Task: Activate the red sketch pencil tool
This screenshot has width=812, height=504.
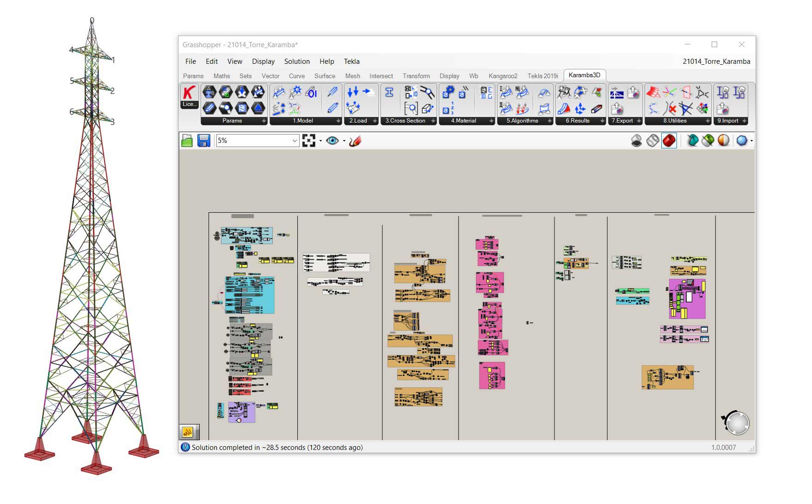Action: click(355, 141)
